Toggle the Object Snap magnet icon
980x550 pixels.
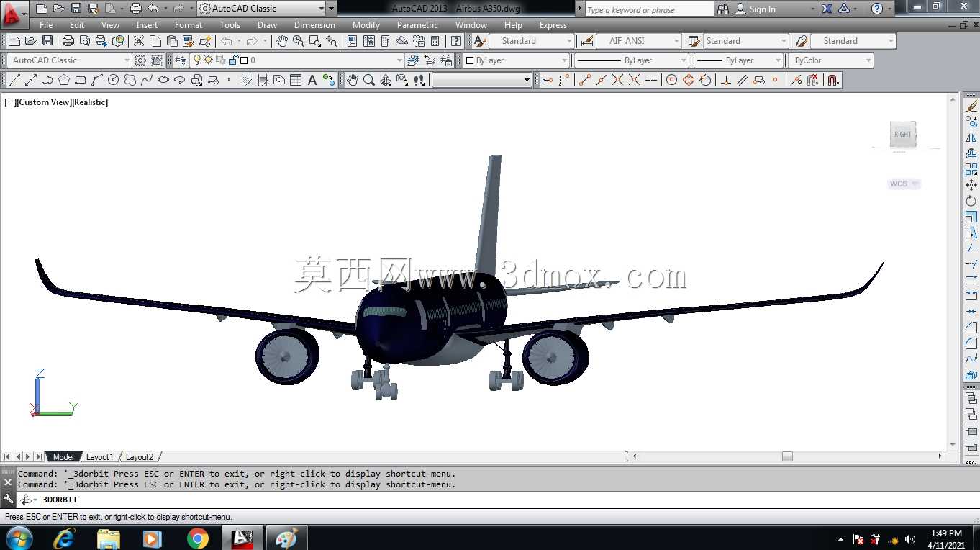[833, 80]
